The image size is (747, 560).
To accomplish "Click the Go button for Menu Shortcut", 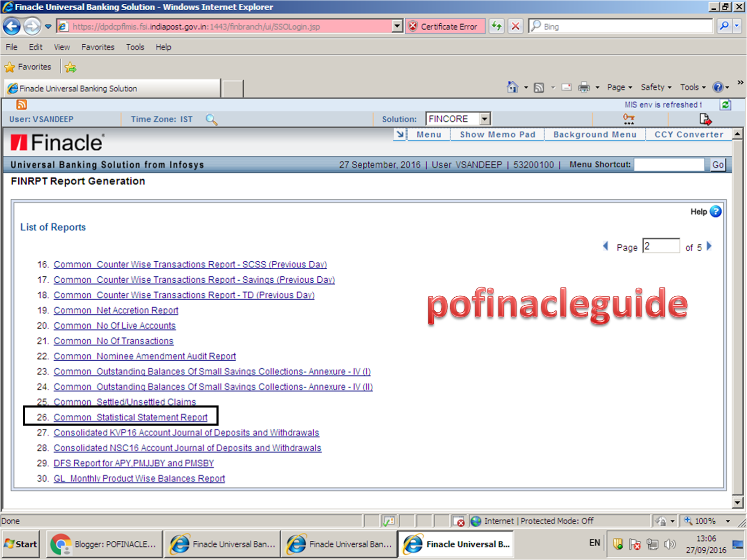I will (x=718, y=165).
